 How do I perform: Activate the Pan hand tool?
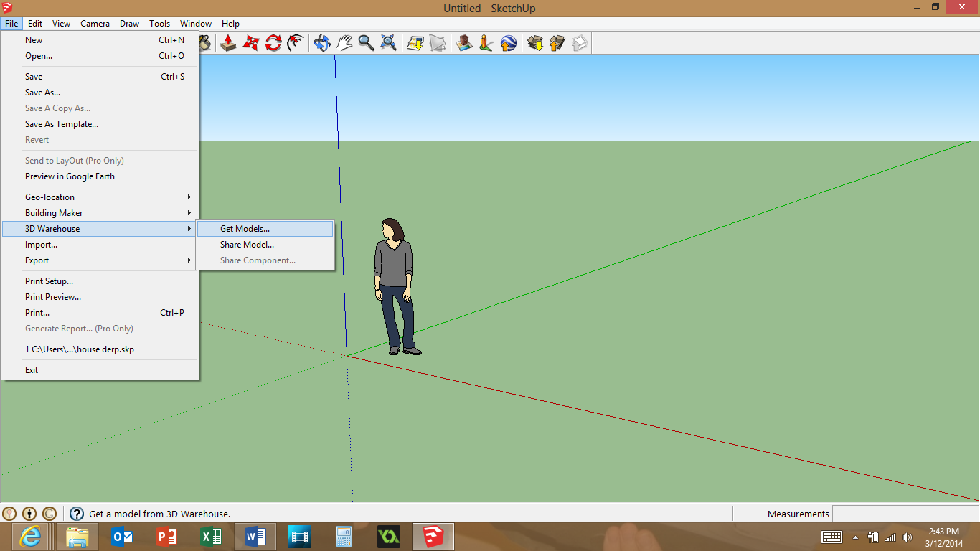pyautogui.click(x=344, y=43)
